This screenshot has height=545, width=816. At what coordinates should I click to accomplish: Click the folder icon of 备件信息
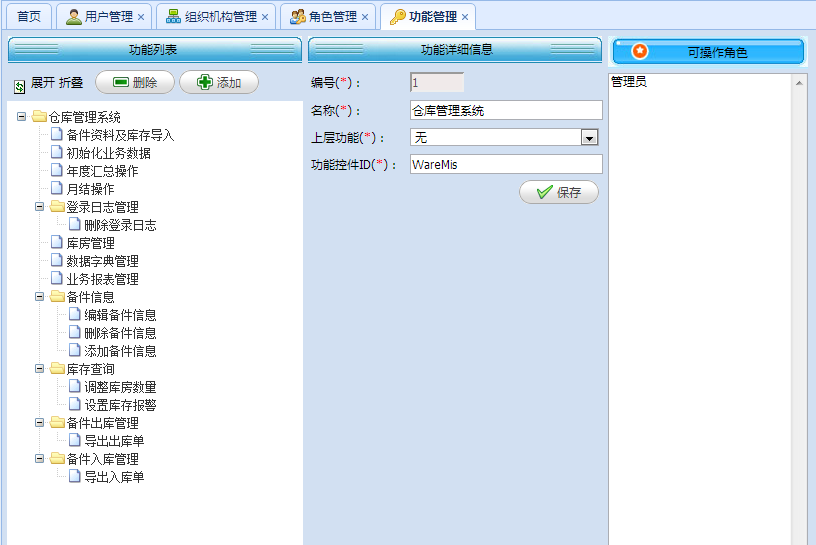click(57, 296)
